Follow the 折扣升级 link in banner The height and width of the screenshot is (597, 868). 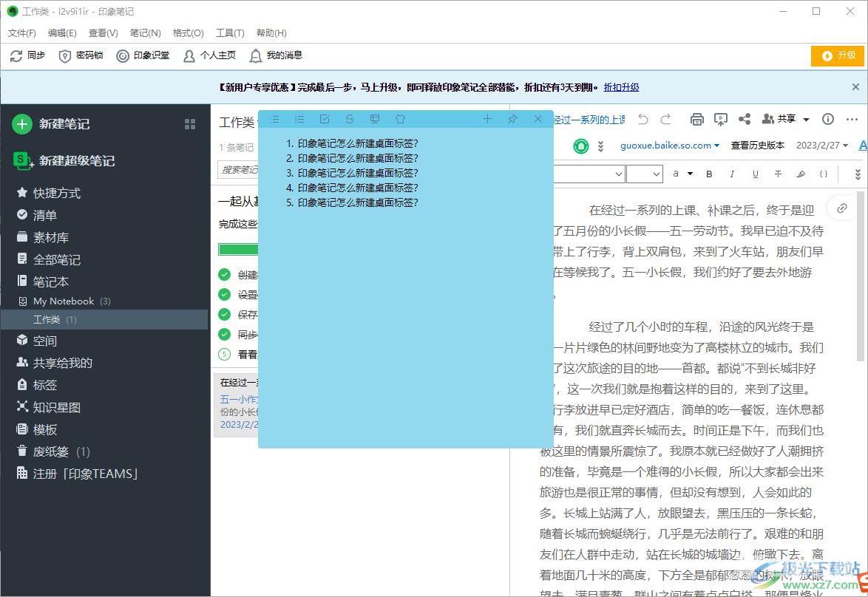pos(621,87)
